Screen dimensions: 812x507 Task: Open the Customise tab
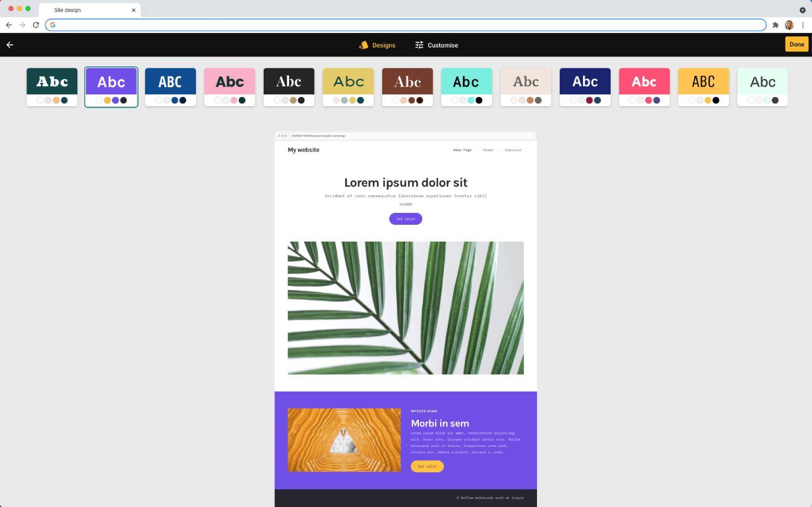436,45
